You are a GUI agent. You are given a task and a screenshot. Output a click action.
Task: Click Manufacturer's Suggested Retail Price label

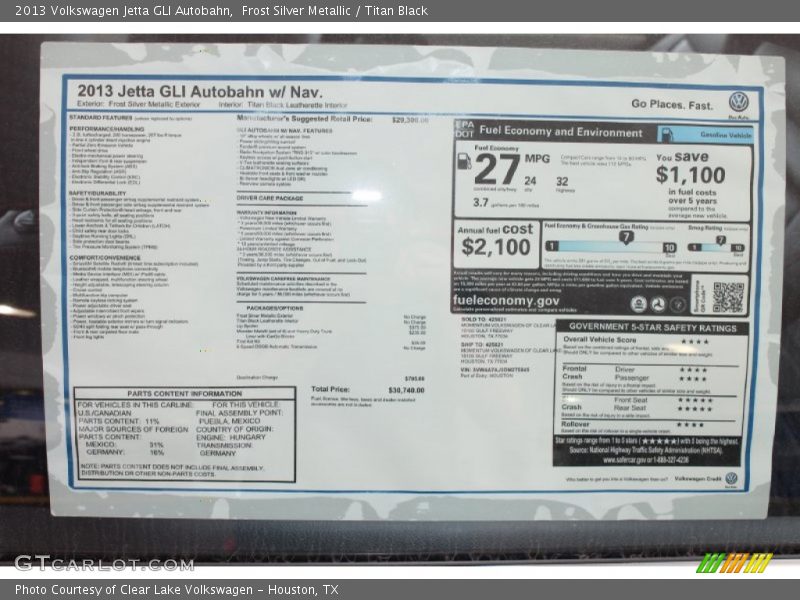tap(305, 118)
